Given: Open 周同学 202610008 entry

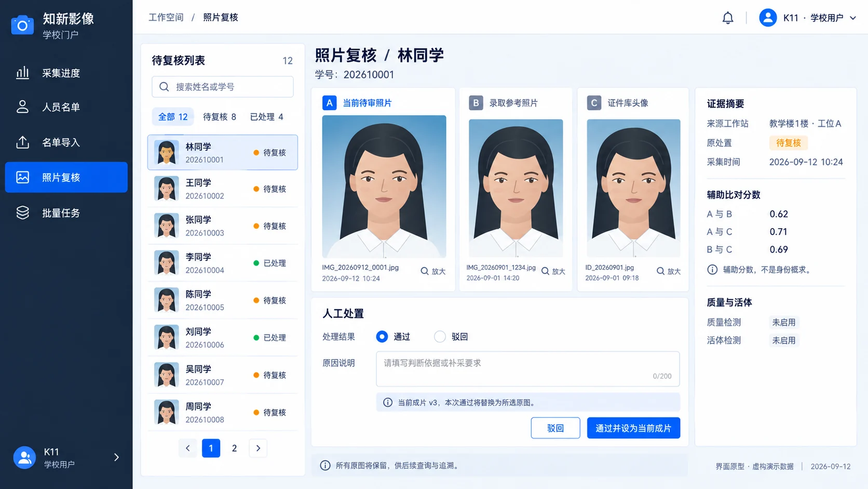Looking at the screenshot, I should [x=223, y=413].
